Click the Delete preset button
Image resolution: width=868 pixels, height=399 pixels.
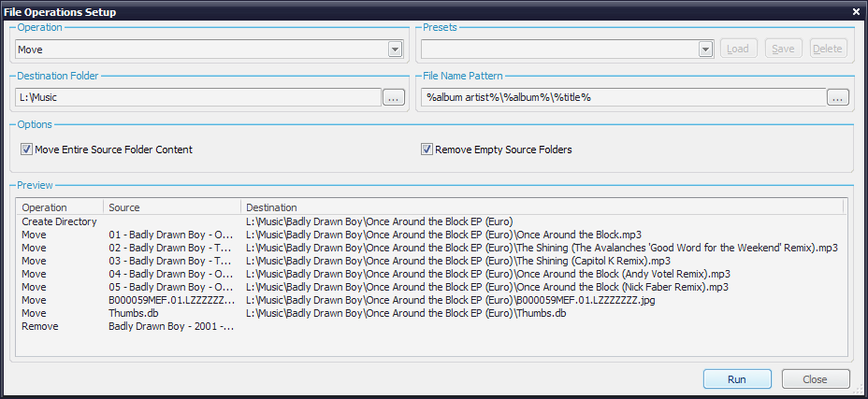[828, 50]
